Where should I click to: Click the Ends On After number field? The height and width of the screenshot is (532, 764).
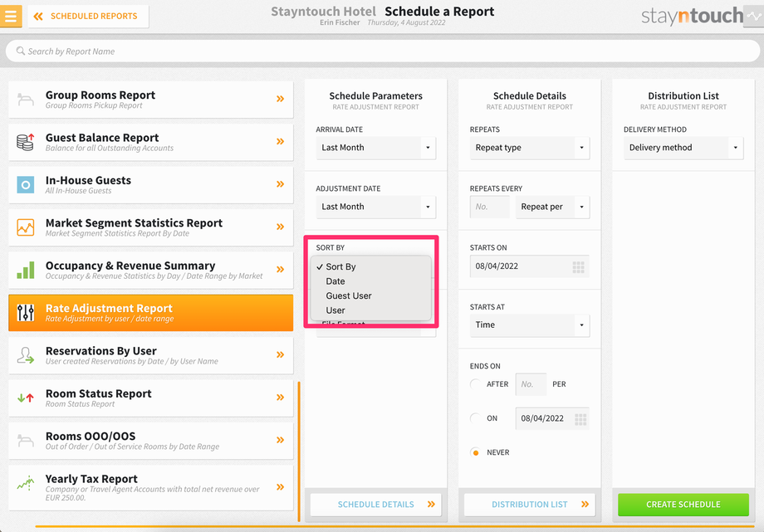point(531,384)
